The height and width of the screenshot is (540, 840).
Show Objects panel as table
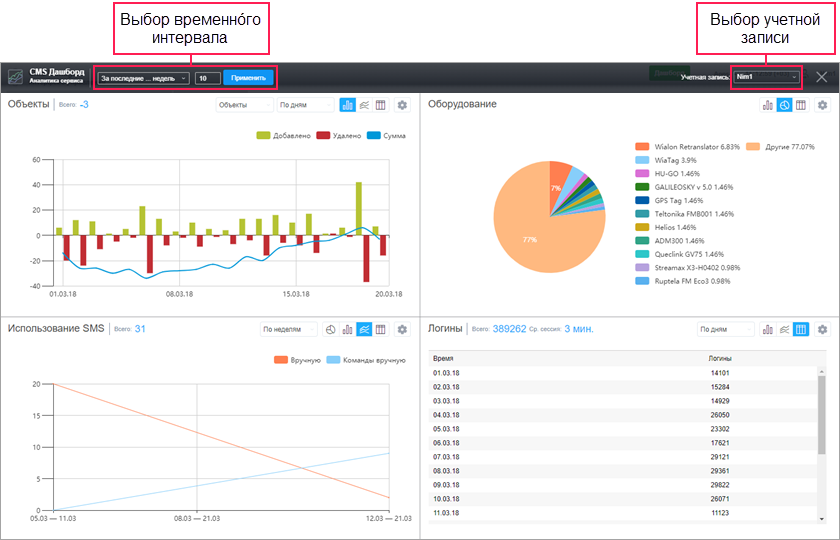click(x=381, y=105)
